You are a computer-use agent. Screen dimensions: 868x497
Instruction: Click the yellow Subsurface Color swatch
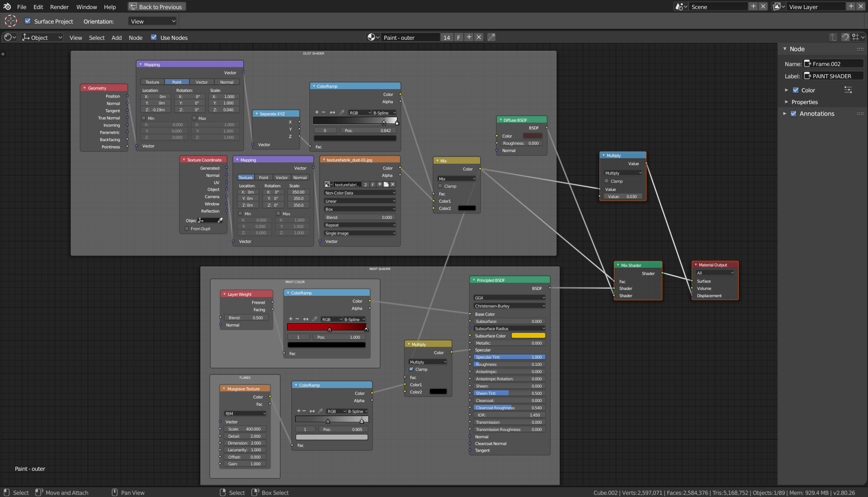click(528, 336)
